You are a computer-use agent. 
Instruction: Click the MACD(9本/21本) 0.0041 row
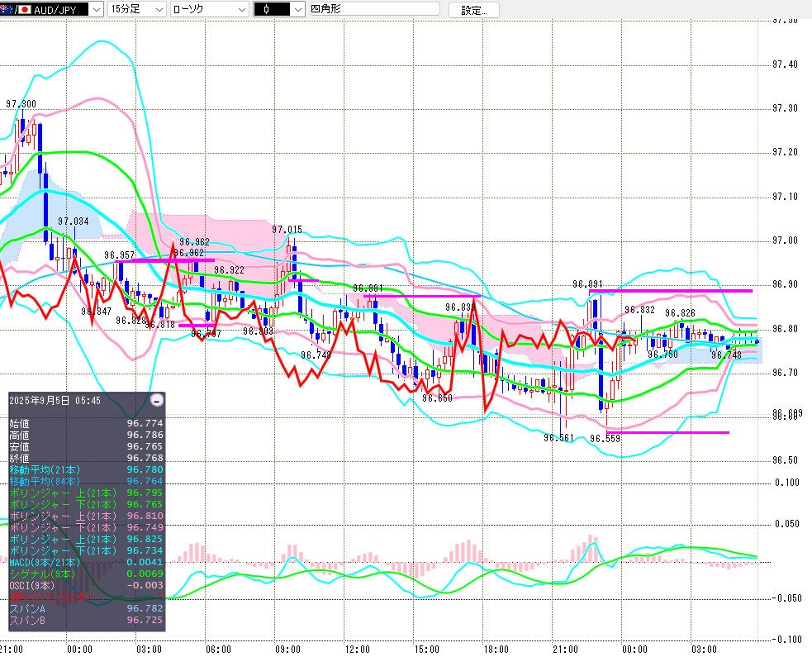(x=87, y=562)
